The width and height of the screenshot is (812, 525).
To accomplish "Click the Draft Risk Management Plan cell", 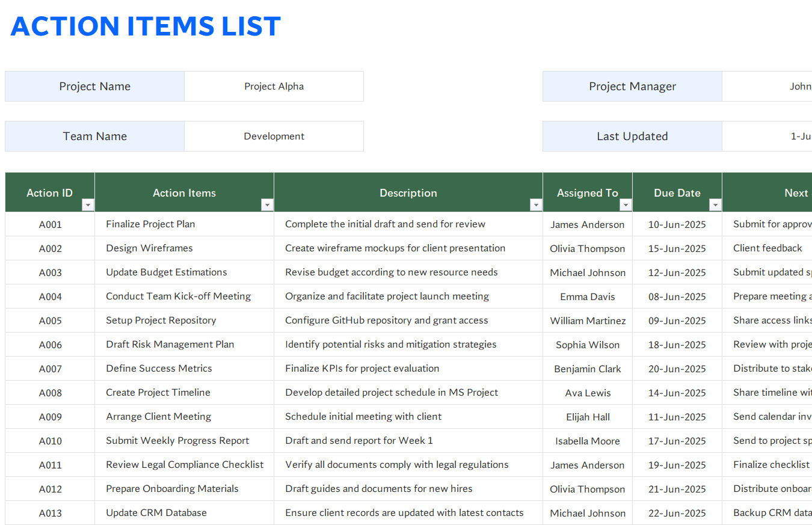I will pos(184,345).
